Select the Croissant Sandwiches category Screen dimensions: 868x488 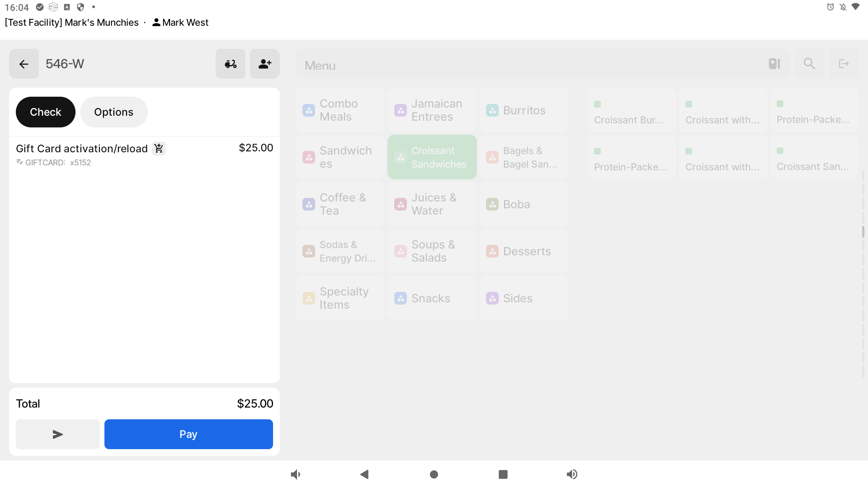432,157
